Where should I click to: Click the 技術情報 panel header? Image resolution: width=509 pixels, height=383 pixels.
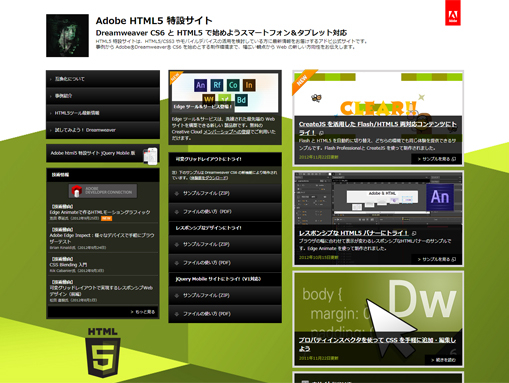pyautogui.click(x=103, y=175)
